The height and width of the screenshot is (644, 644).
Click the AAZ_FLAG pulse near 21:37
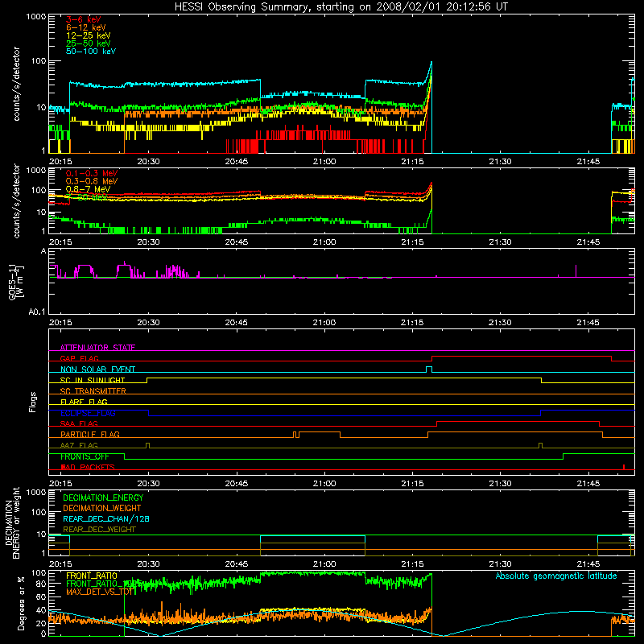tap(540, 445)
